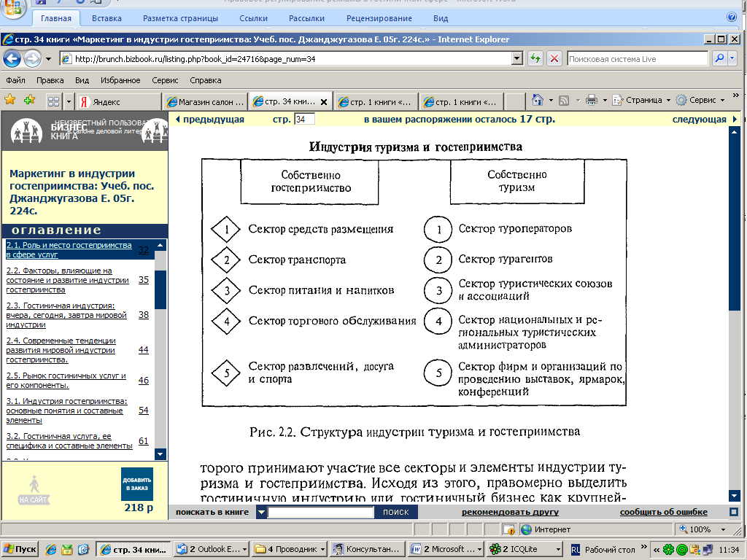747x560 pixels.
Task: Expand the поискать в книге dropdown arrow
Action: (x=261, y=512)
